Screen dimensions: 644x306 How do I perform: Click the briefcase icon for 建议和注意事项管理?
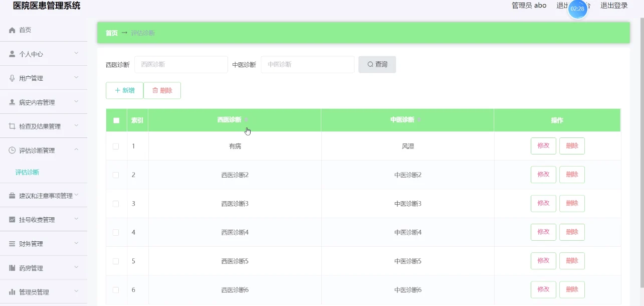[13, 196]
